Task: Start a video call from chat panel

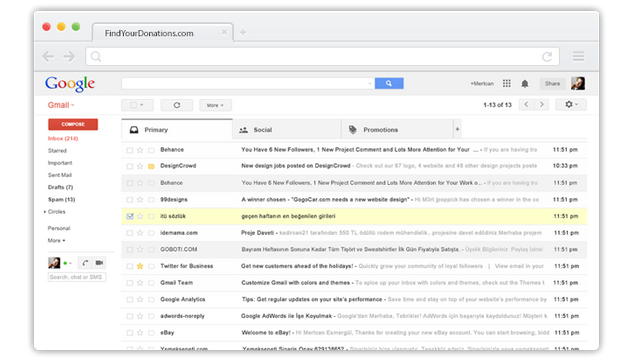Action: pyautogui.click(x=99, y=263)
